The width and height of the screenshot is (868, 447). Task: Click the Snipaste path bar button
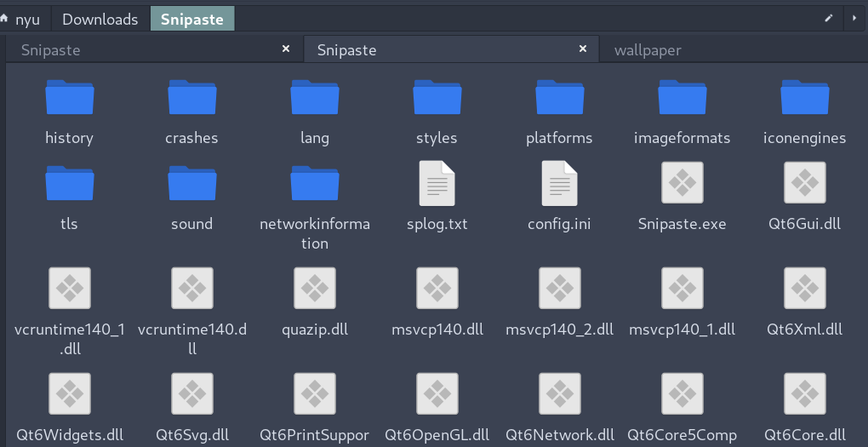tap(192, 20)
